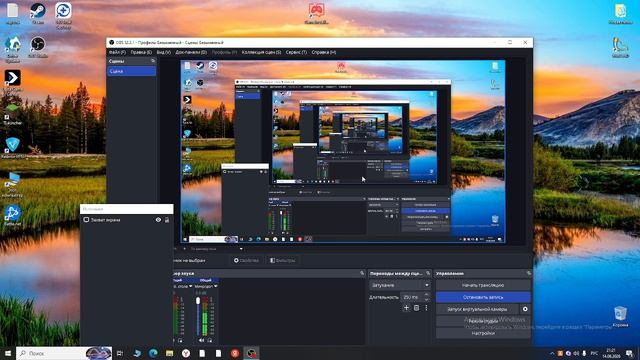
Task: Open Yandex Browser from the taskbar
Action: point(186,353)
